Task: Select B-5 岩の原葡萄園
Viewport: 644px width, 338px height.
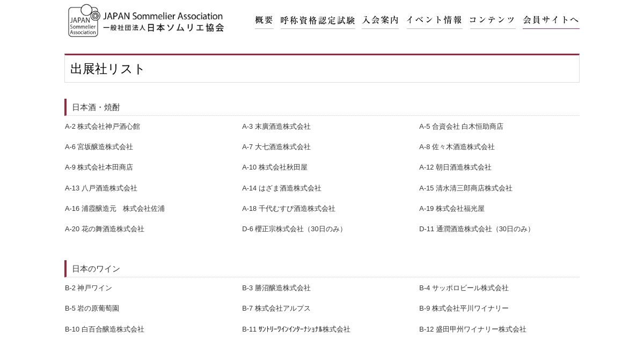Action: click(92, 308)
